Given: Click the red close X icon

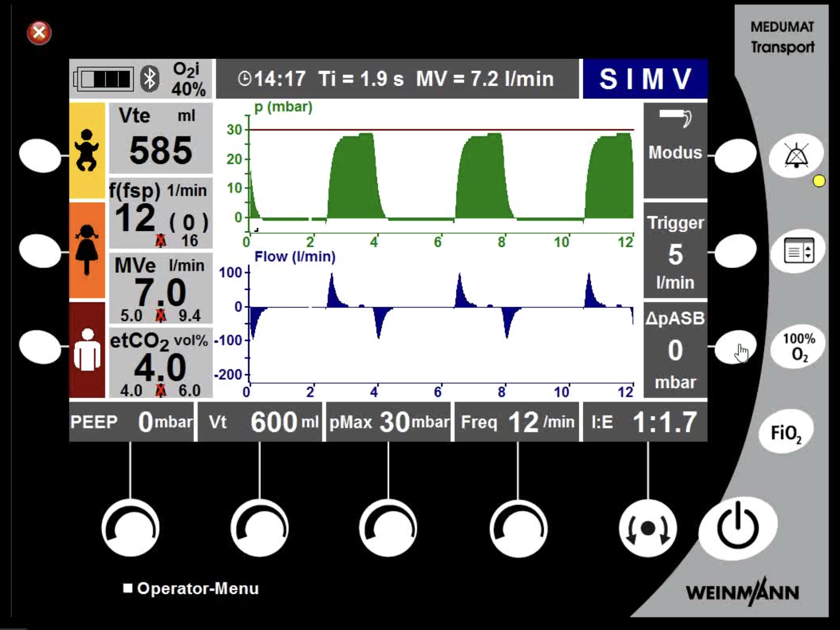Looking at the screenshot, I should pyautogui.click(x=39, y=32).
